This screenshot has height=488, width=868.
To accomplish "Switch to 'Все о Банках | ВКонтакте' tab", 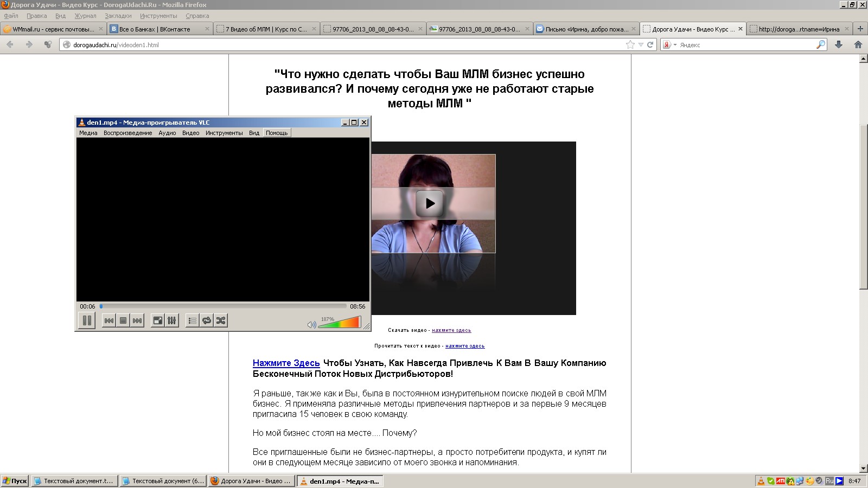I will pos(159,29).
